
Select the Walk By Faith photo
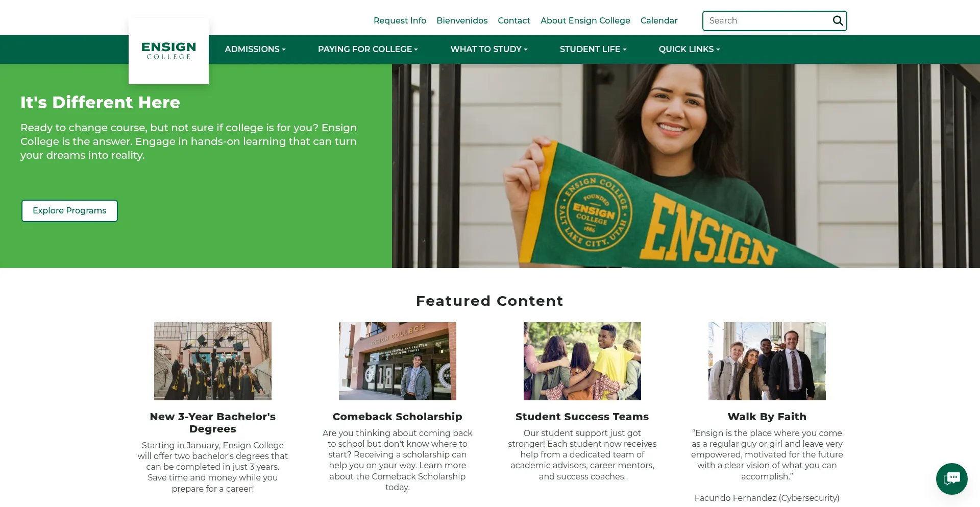click(767, 361)
